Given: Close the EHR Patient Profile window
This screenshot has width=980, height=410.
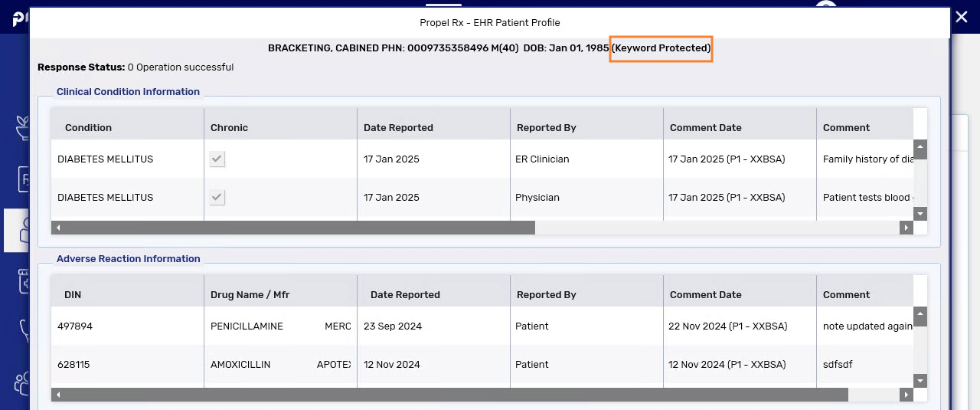Looking at the screenshot, I should tap(962, 17).
